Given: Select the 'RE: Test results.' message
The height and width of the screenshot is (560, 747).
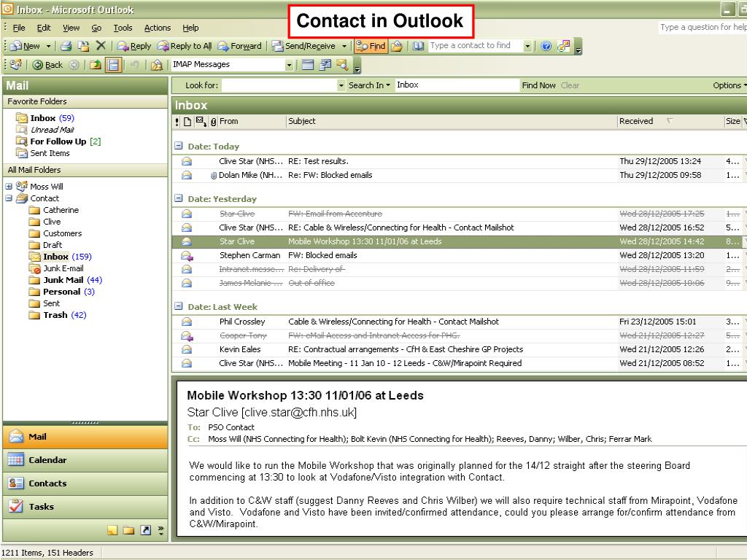Looking at the screenshot, I should [x=457, y=161].
